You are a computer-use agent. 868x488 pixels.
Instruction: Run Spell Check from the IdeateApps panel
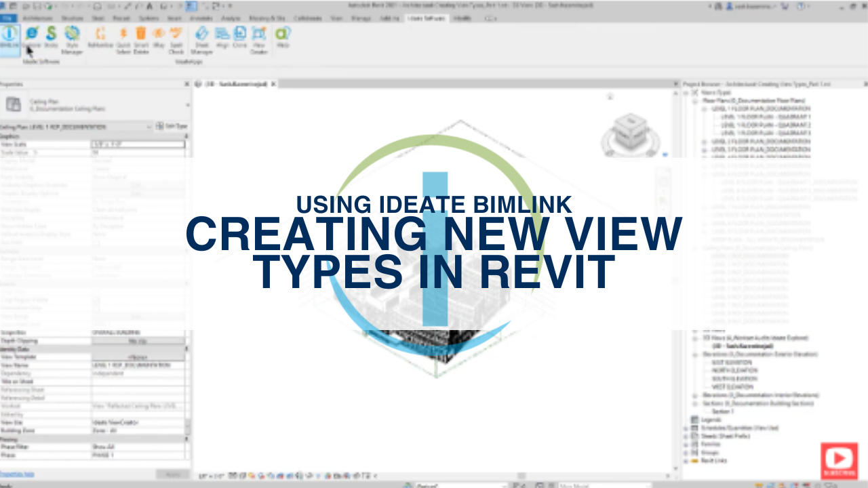point(175,37)
